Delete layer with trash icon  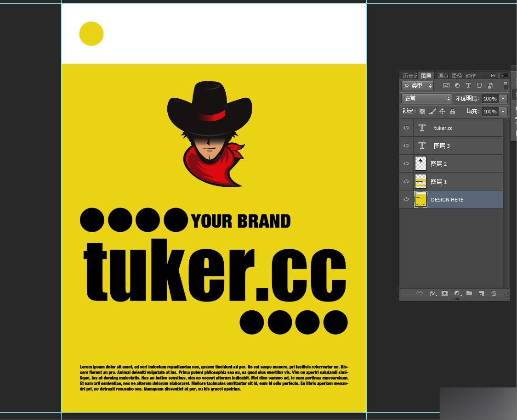[x=494, y=293]
